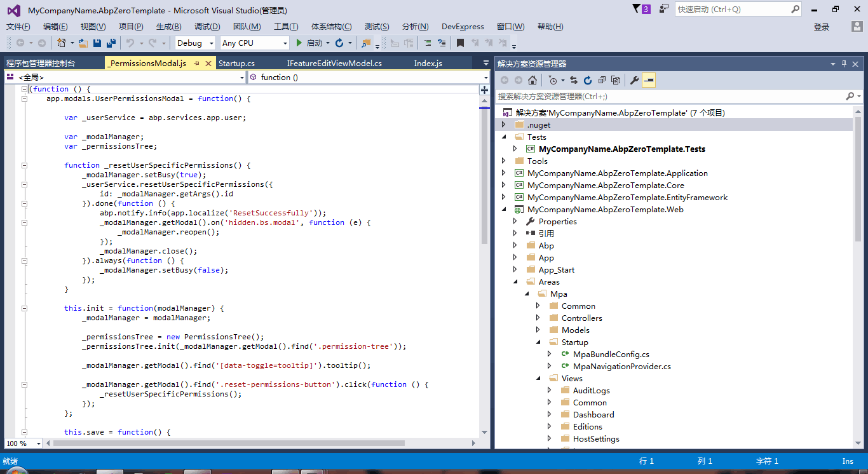Click the Pending Changes Filter clock icon
Image resolution: width=868 pixels, height=474 pixels.
[x=553, y=80]
